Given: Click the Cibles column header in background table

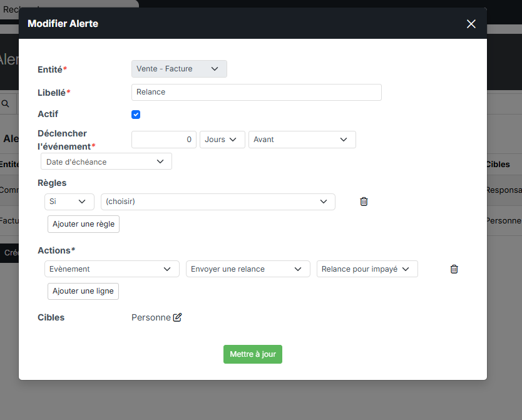Looking at the screenshot, I should [x=498, y=164].
